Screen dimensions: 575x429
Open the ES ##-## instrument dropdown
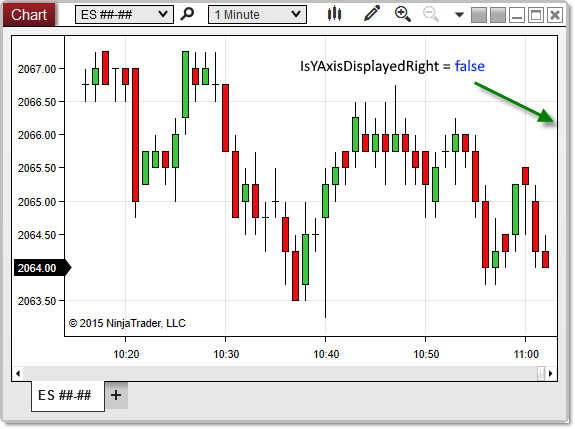pyautogui.click(x=124, y=15)
